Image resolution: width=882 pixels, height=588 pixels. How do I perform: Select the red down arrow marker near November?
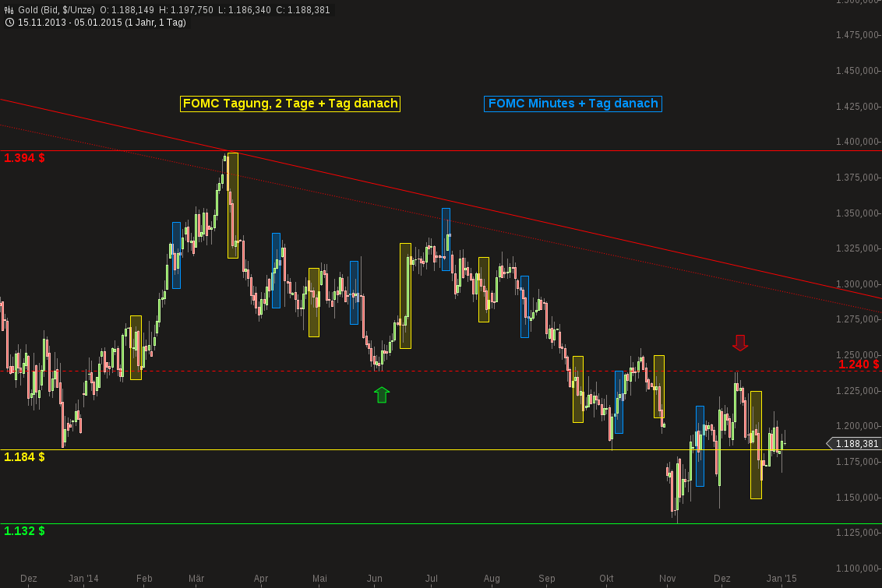739,343
